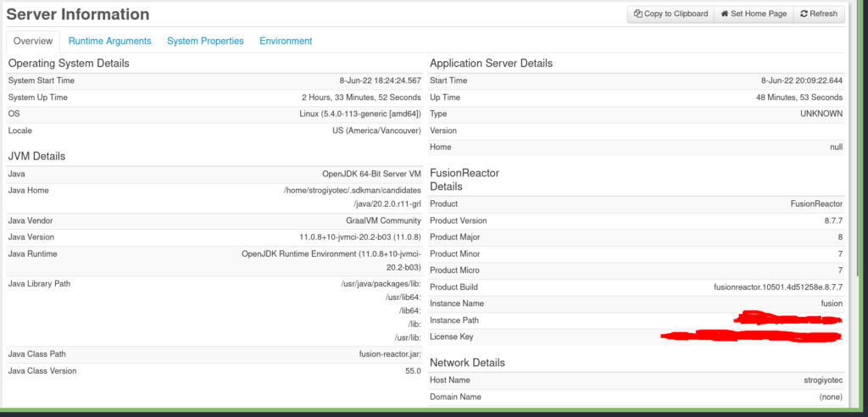Click the Operating System Details heading
This screenshot has height=417, width=868.
point(69,63)
